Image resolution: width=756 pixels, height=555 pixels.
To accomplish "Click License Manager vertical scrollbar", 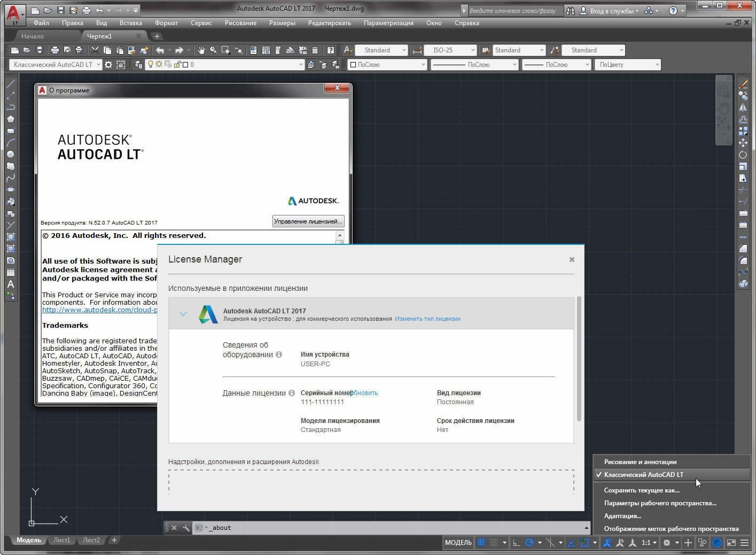I will click(579, 359).
